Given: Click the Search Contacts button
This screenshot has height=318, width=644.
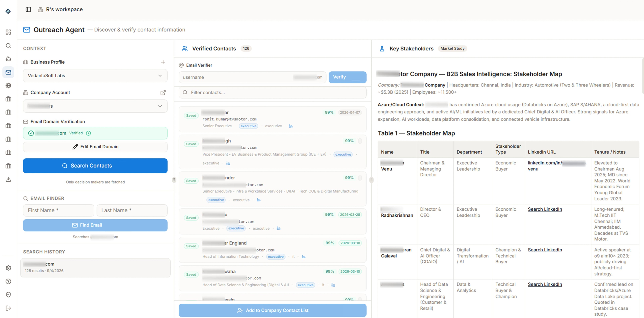Looking at the screenshot, I should [x=95, y=166].
